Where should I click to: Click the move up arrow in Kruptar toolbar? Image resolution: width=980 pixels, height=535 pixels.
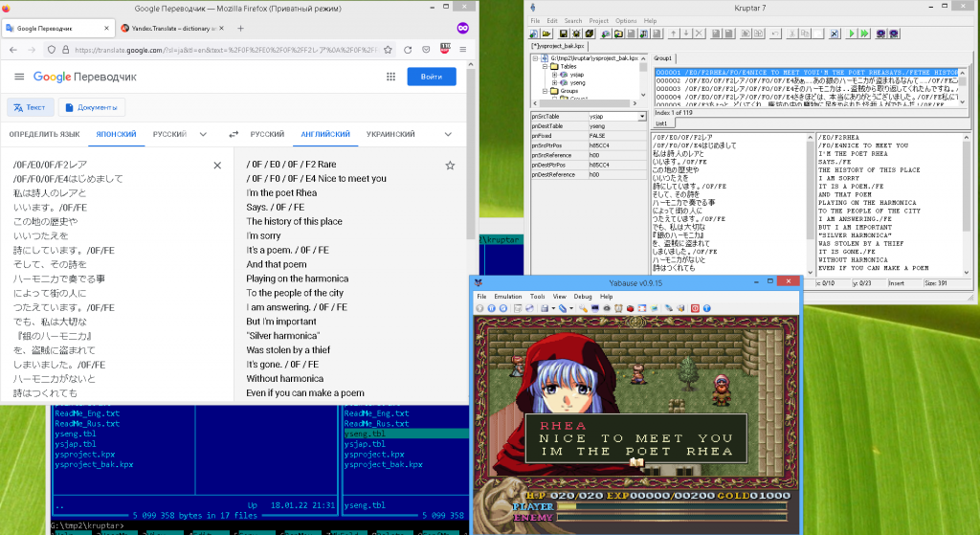click(673, 33)
